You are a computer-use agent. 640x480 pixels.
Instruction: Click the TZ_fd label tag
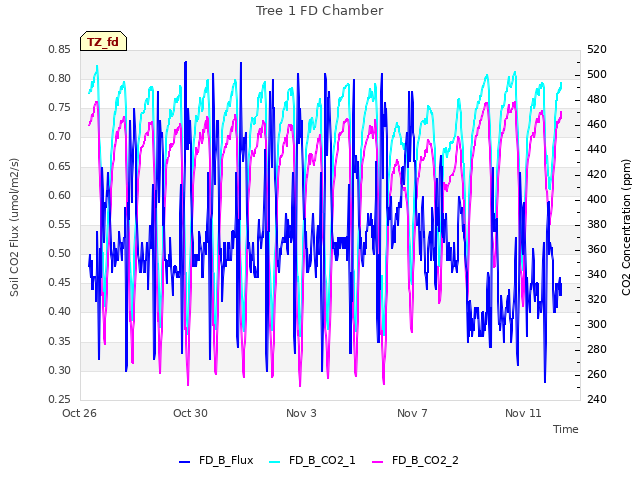(x=103, y=42)
